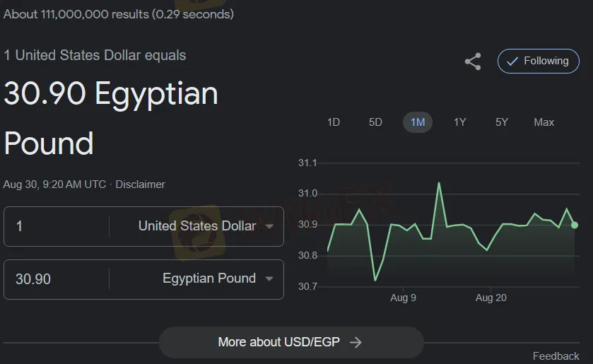Select the 5D chart range
The width and height of the screenshot is (593, 364).
[375, 122]
